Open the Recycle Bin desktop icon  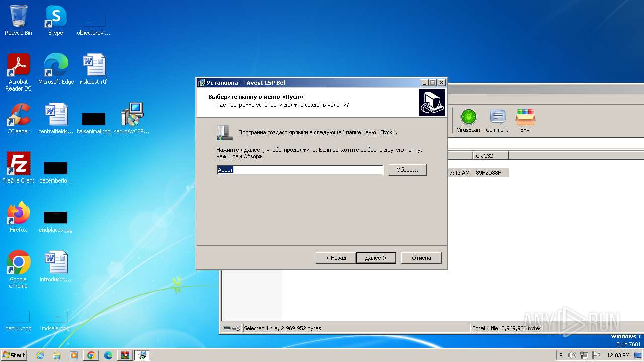(x=18, y=20)
